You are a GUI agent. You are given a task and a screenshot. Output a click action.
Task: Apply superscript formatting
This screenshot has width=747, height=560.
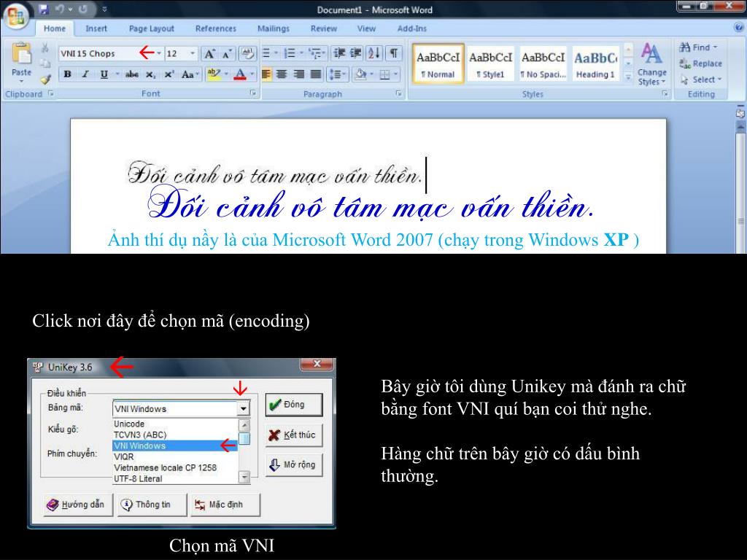pyautogui.click(x=169, y=74)
